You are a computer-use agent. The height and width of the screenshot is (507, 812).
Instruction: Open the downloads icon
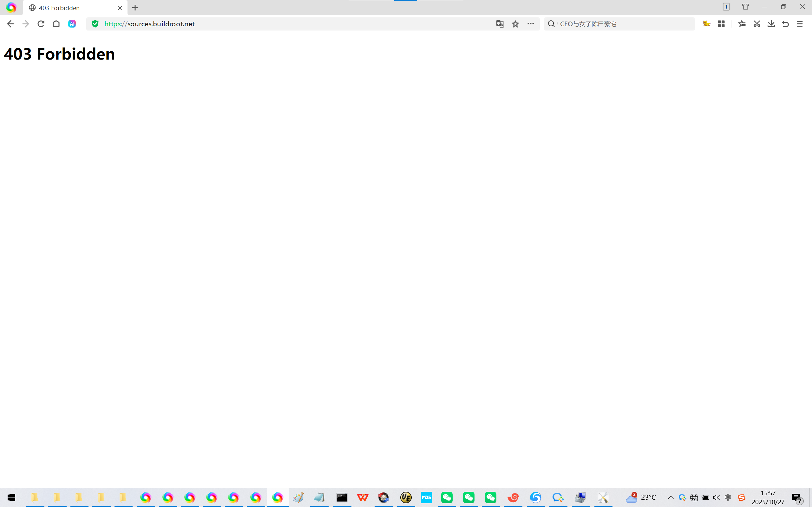(x=771, y=24)
